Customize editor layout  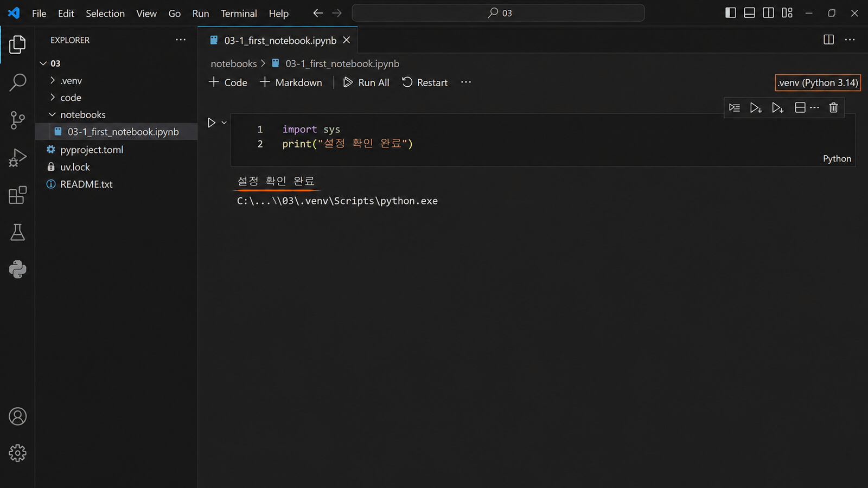(787, 13)
